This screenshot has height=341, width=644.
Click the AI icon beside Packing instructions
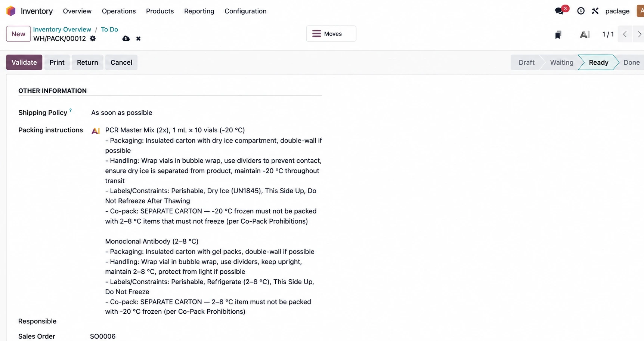[96, 130]
